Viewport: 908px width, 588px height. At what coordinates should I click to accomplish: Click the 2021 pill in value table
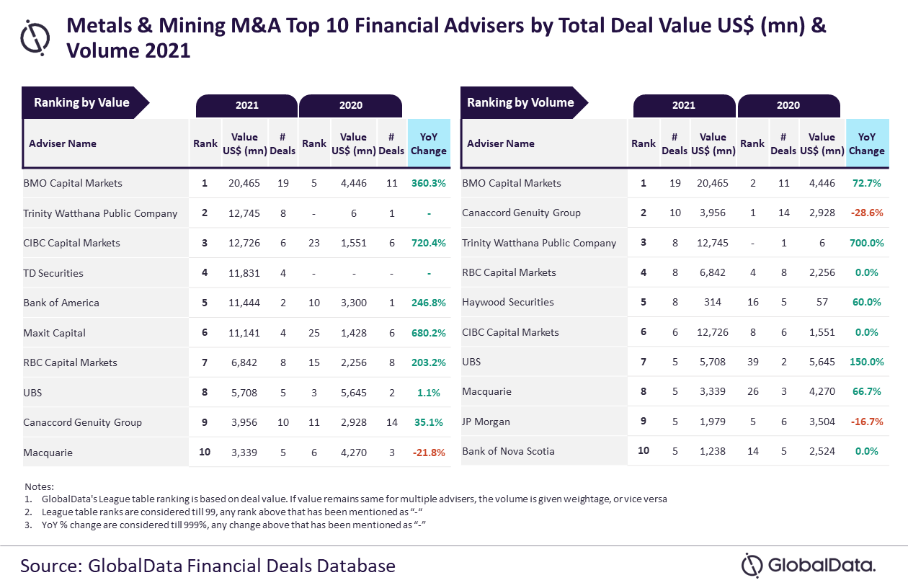[x=246, y=105]
